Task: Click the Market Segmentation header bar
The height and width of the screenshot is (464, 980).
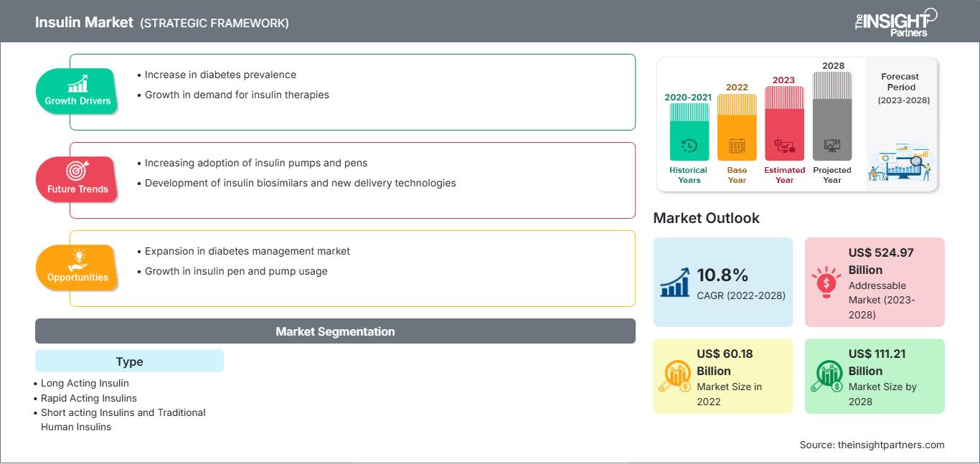Action: click(335, 331)
